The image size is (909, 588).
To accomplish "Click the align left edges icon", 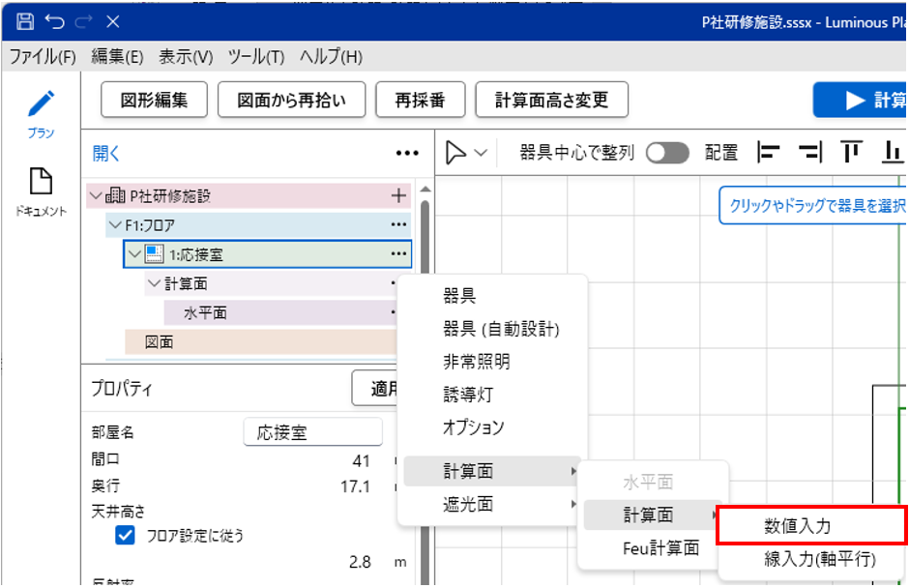I will pyautogui.click(x=769, y=153).
